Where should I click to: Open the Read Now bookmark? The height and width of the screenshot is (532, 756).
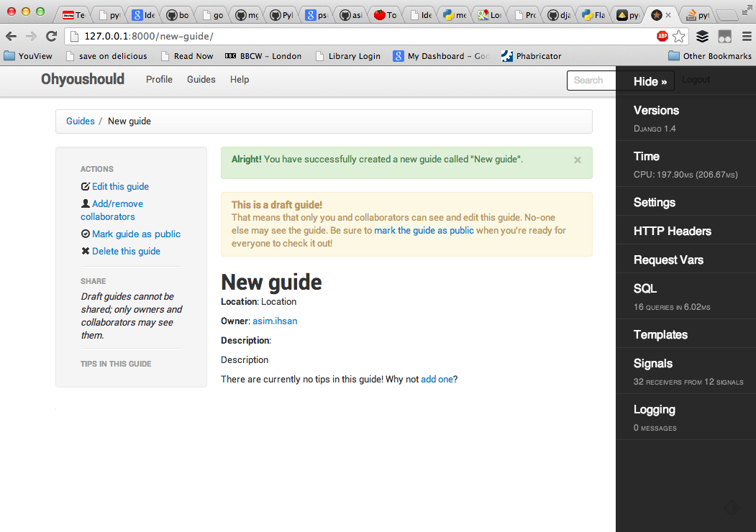point(187,56)
